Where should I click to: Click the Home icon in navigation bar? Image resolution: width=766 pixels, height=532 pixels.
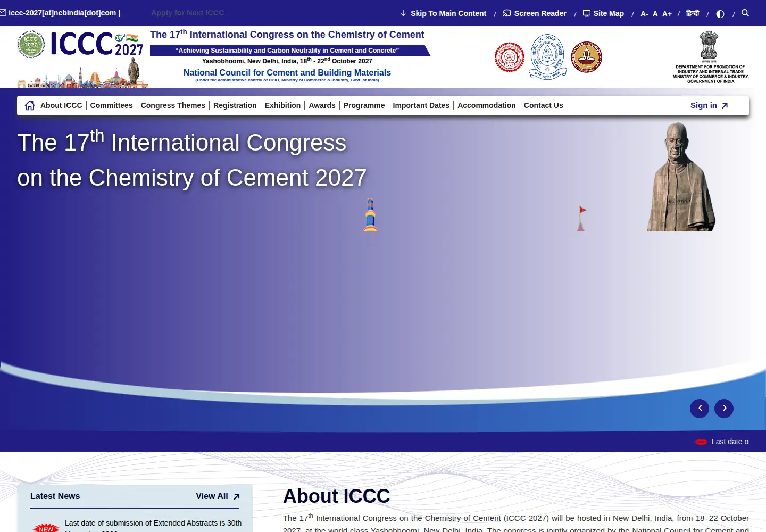point(30,105)
